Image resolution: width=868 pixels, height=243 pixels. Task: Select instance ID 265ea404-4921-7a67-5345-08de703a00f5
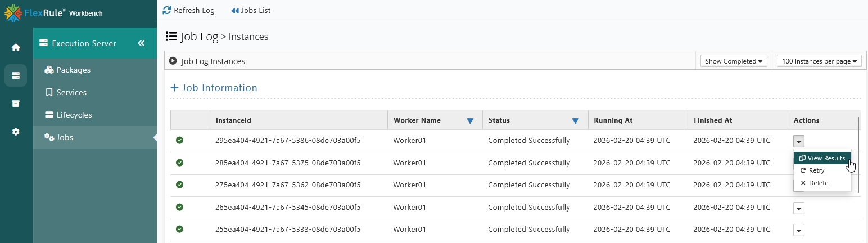288,208
